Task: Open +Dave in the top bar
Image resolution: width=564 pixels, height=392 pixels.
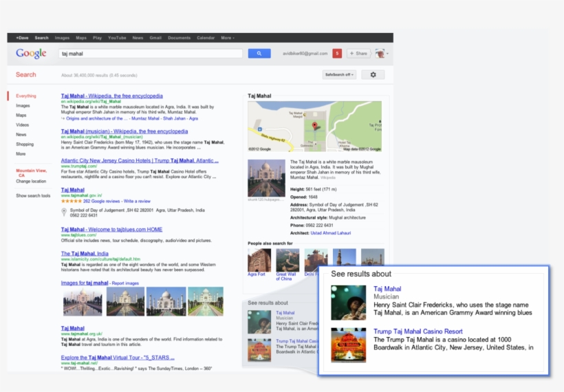Action: pos(22,38)
